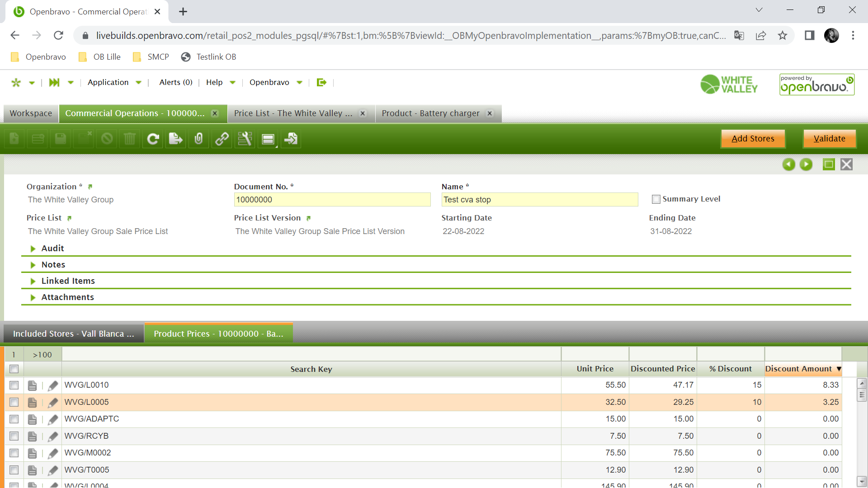Go to previous record arrow
The image size is (868, 488).
pyautogui.click(x=788, y=164)
